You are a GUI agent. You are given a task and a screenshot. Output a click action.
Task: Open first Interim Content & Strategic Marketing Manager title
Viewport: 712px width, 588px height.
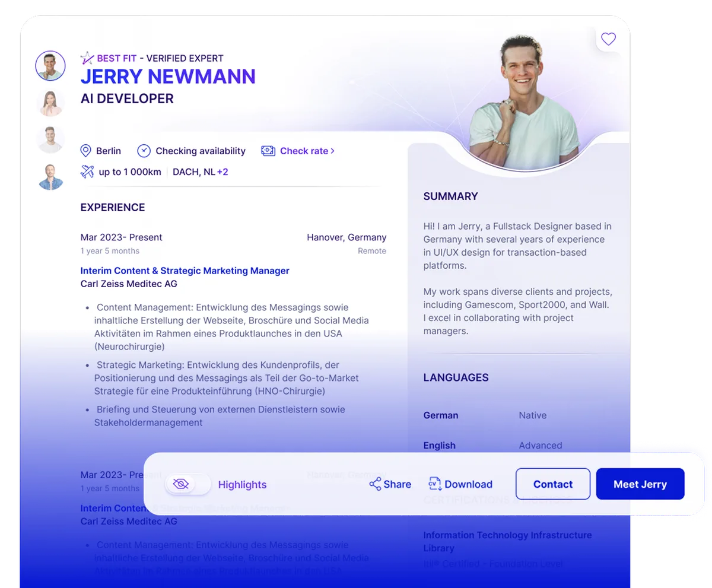(x=185, y=271)
